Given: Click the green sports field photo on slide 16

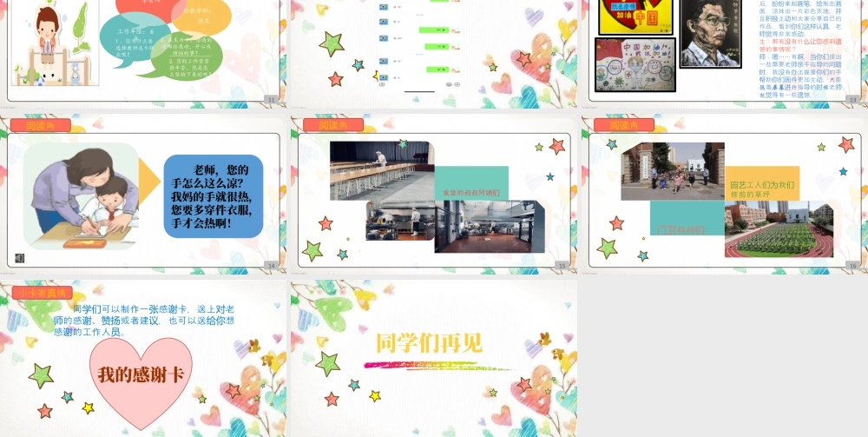Looking at the screenshot, I should [x=779, y=228].
